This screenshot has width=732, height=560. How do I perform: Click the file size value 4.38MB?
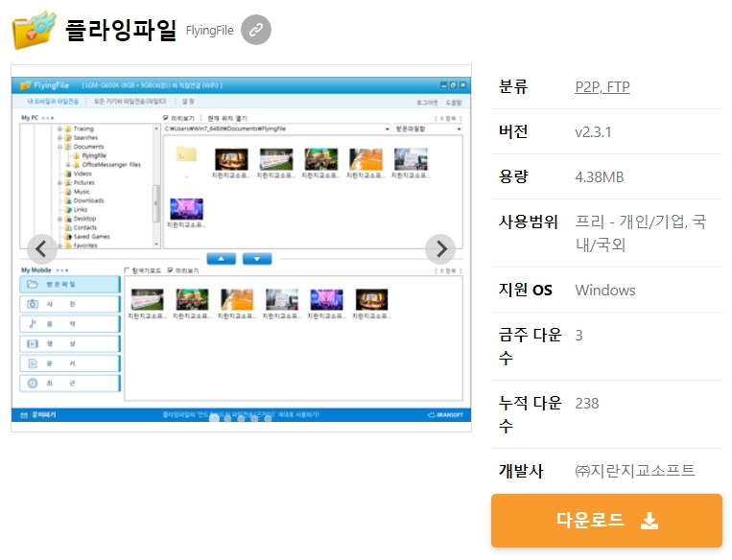600,177
